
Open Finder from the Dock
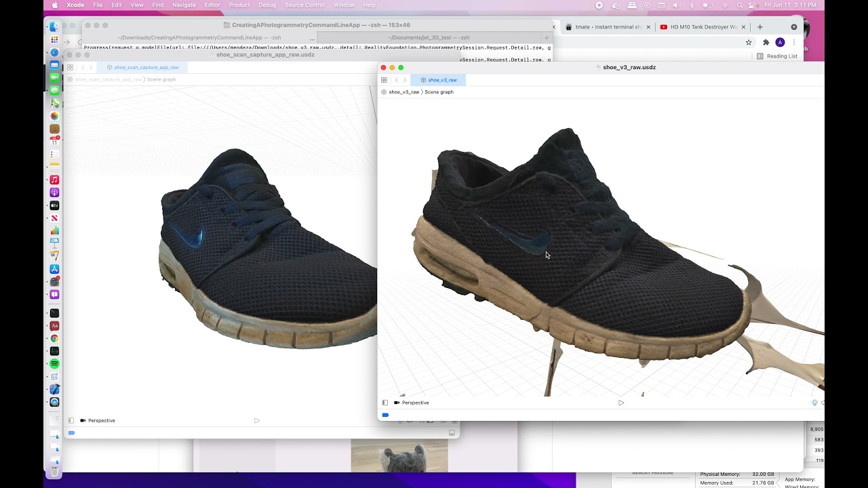coord(54,27)
